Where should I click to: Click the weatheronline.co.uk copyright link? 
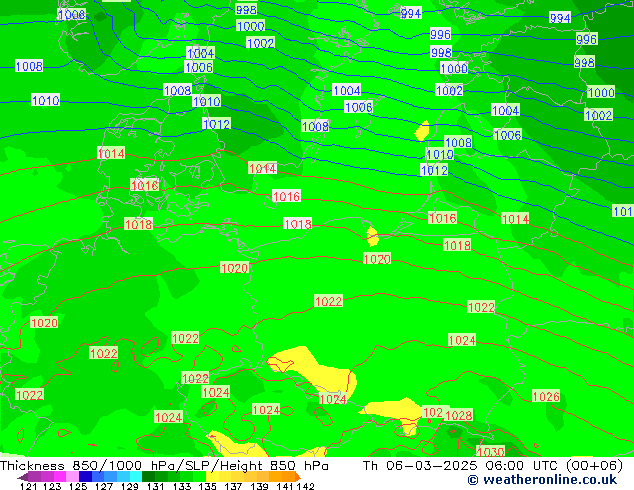(x=542, y=480)
